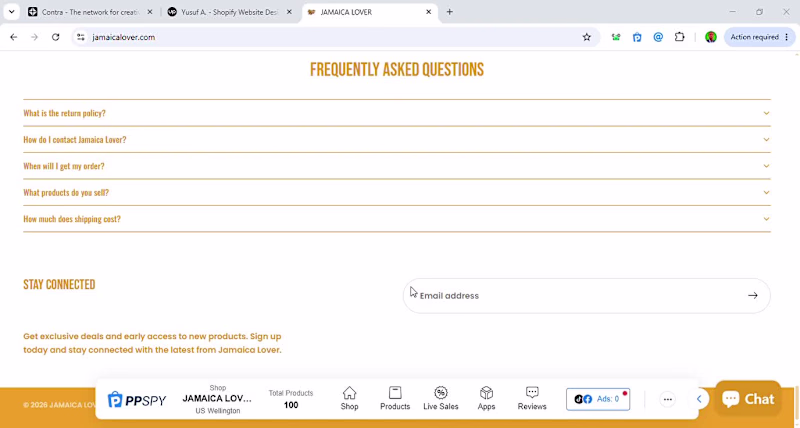Open the green extension icon in toolbar

pos(616,37)
